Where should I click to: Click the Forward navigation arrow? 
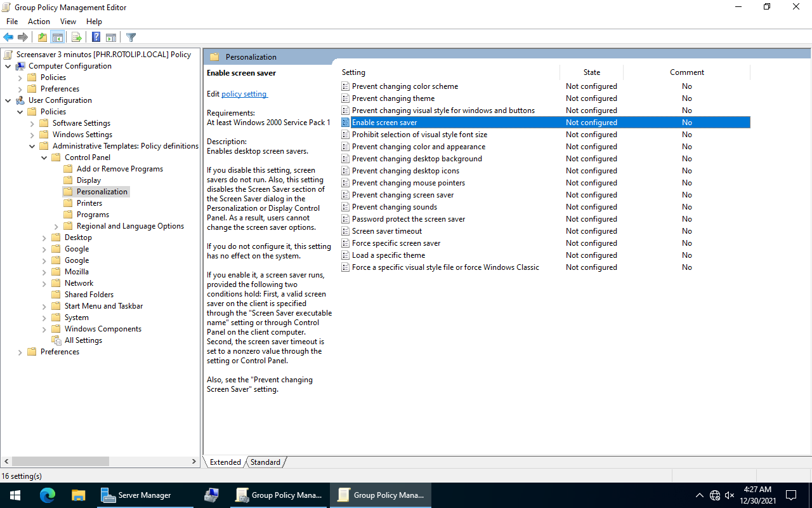pos(23,37)
